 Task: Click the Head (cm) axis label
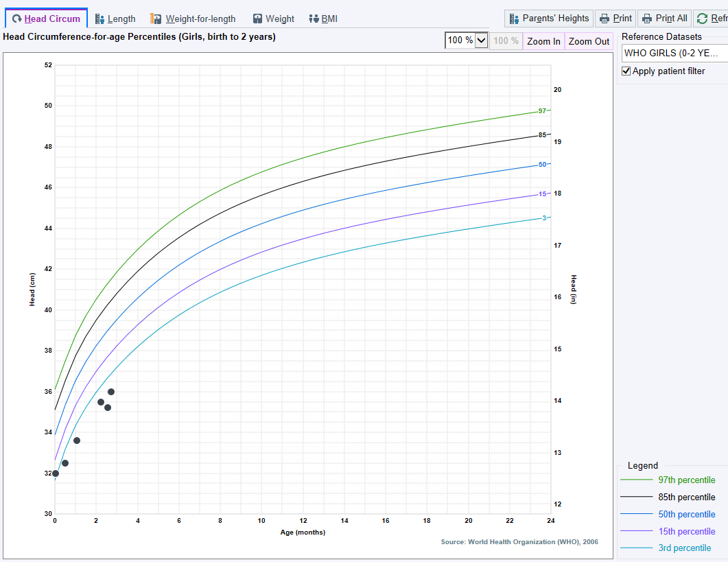[32, 290]
